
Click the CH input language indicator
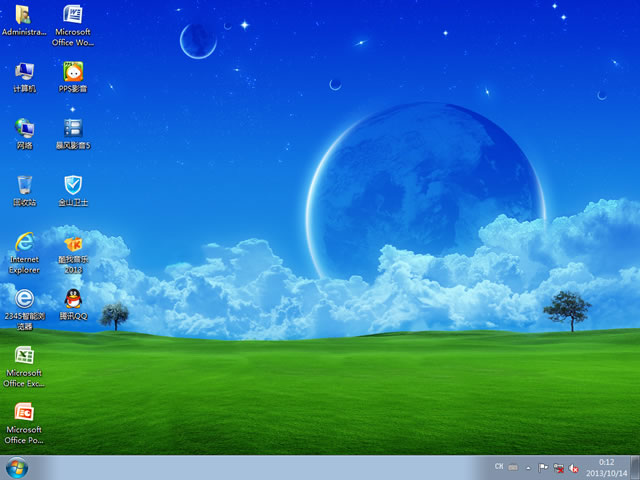pos(499,467)
